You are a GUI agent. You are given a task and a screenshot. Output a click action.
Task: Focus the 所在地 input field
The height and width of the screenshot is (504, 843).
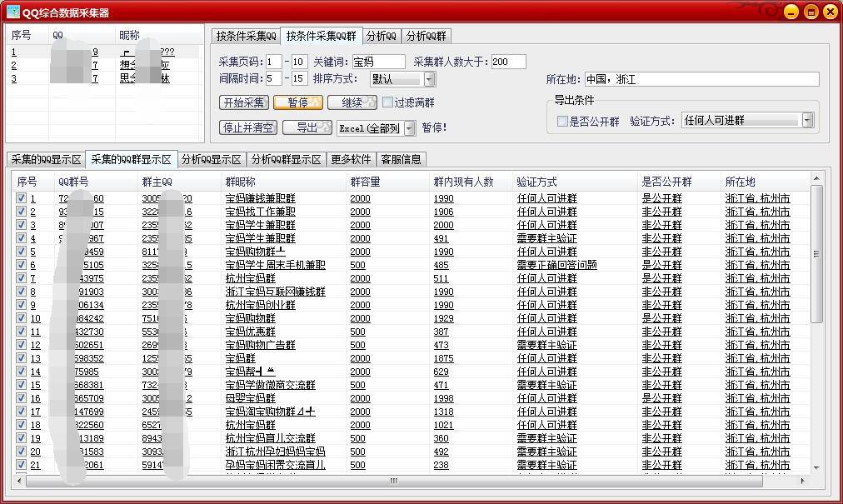pyautogui.click(x=701, y=80)
